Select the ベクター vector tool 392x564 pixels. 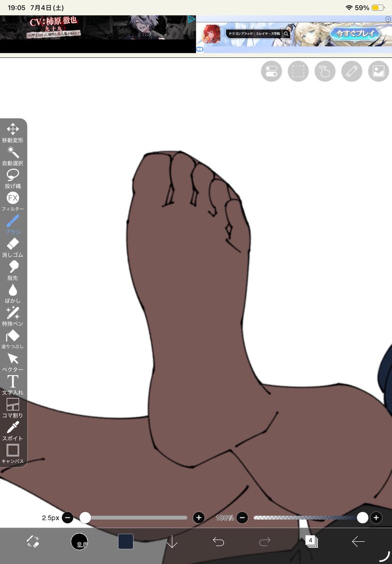point(13,361)
